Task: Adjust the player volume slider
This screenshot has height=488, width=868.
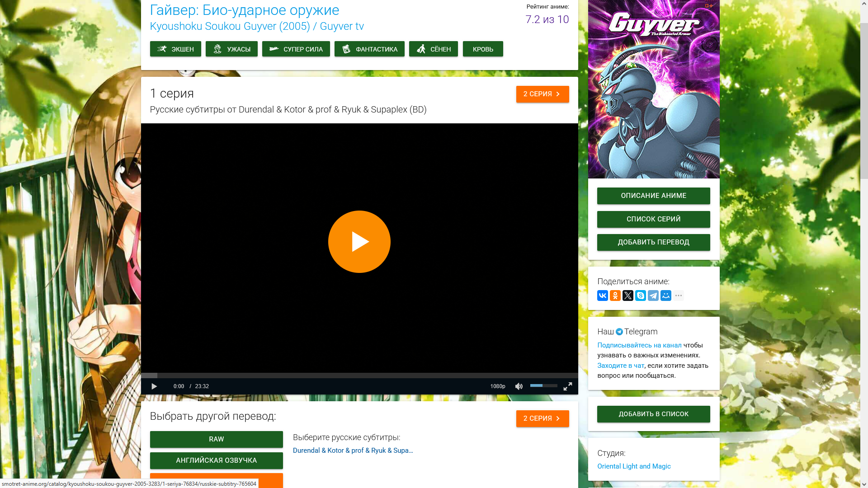Action: click(x=544, y=385)
